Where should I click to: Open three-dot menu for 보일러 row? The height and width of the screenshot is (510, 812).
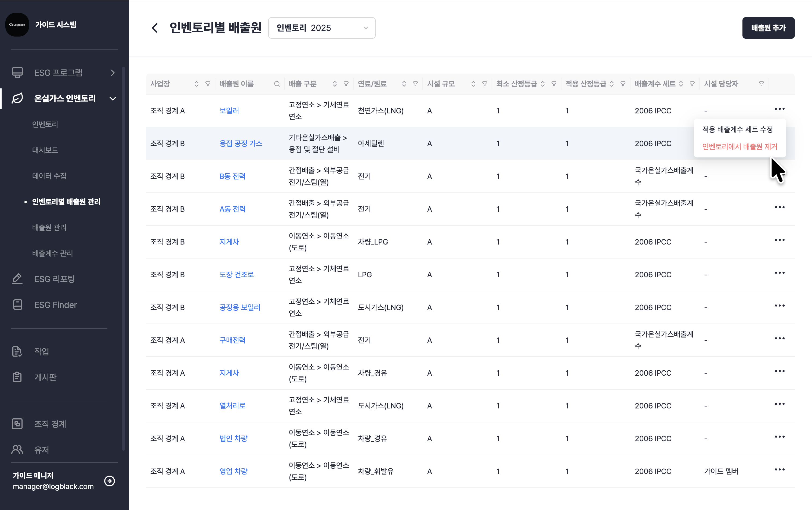tap(779, 109)
